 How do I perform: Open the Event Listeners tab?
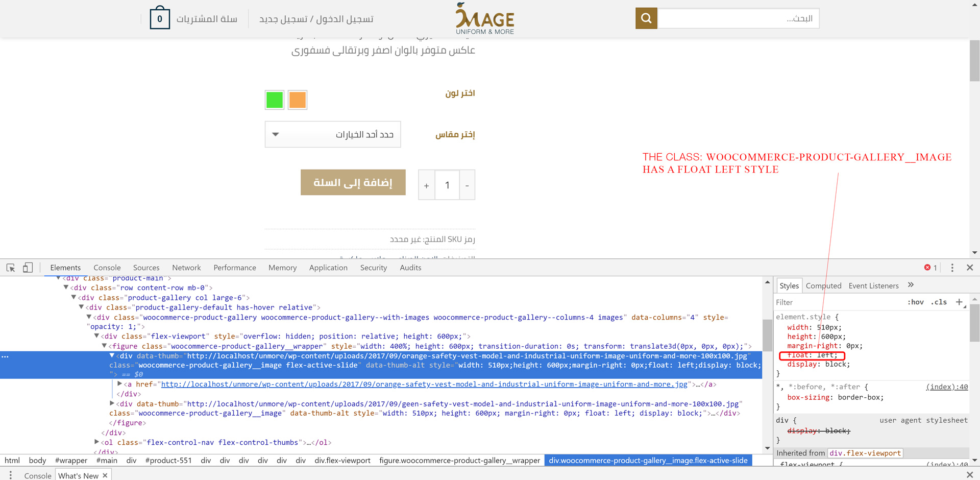[x=873, y=286]
